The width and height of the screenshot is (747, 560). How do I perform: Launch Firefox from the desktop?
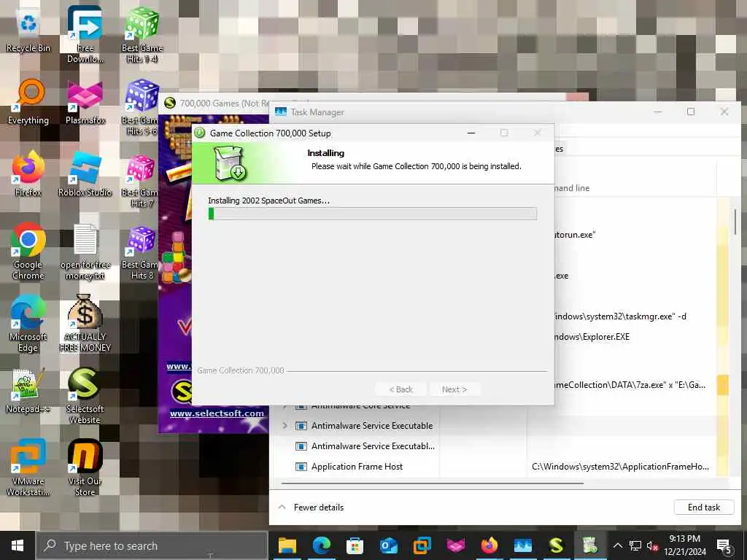[28, 174]
